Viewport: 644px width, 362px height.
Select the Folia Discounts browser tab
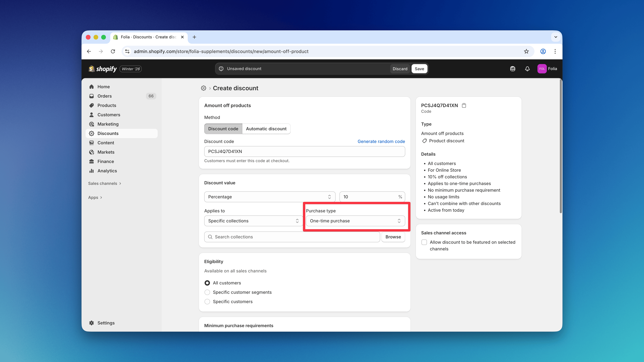coord(149,37)
